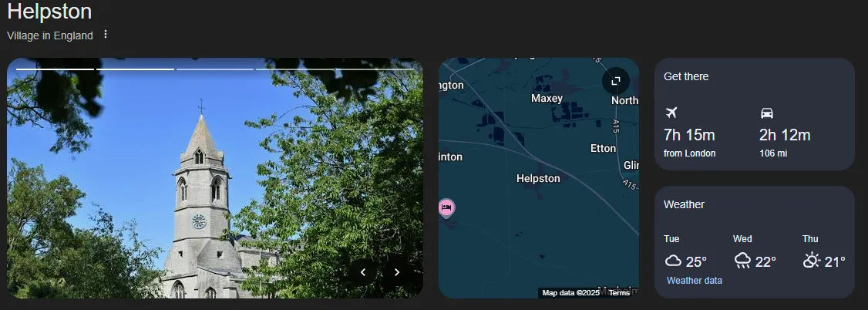Click the Helpston label on the map

click(x=538, y=178)
